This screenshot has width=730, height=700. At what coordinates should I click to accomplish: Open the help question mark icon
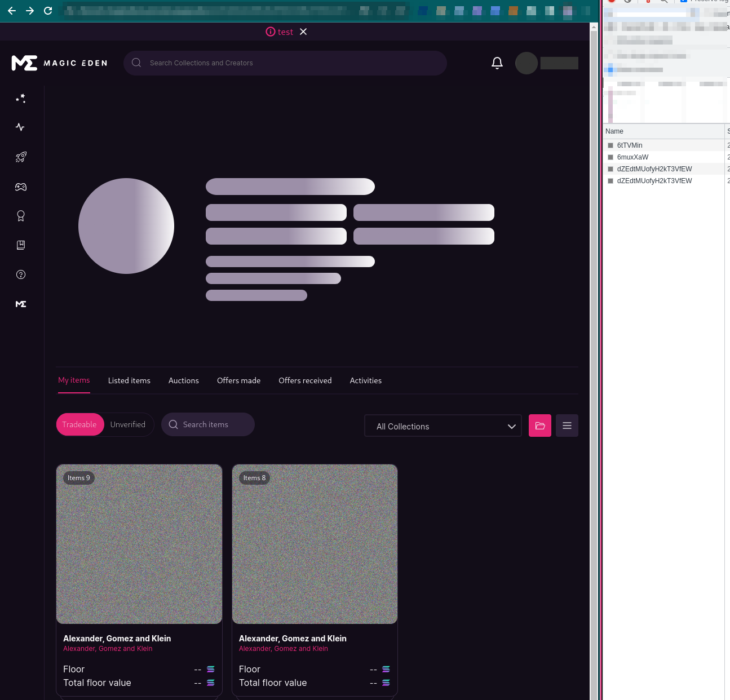21,274
